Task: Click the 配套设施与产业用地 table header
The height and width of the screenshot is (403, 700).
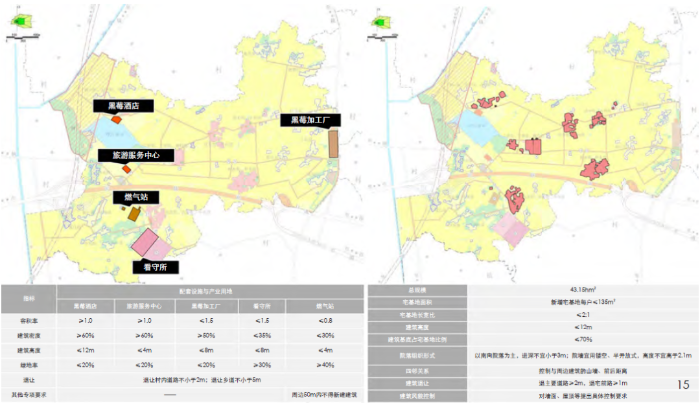Action: point(206,289)
